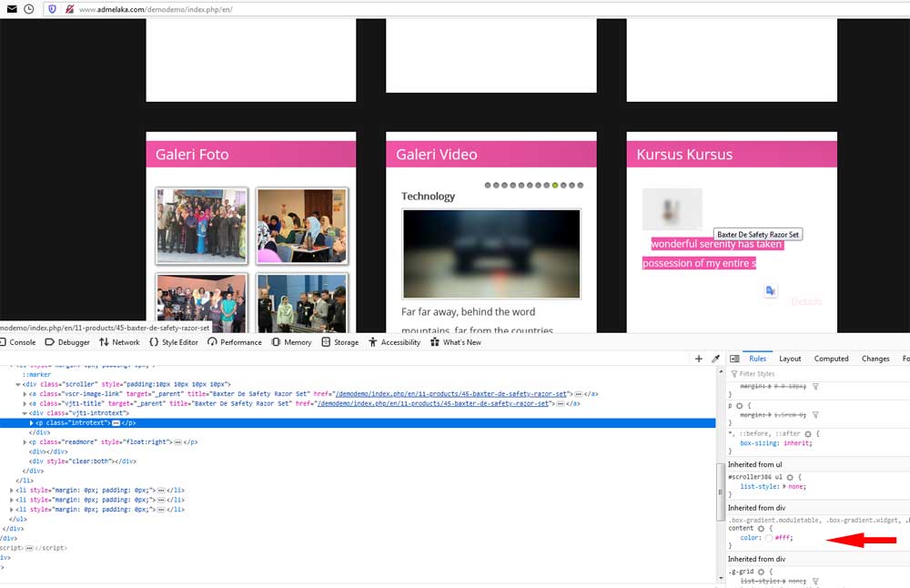Screen dimensions: 910x588
Task: Select the first carousel dot in Galeri Video
Action: click(488, 185)
